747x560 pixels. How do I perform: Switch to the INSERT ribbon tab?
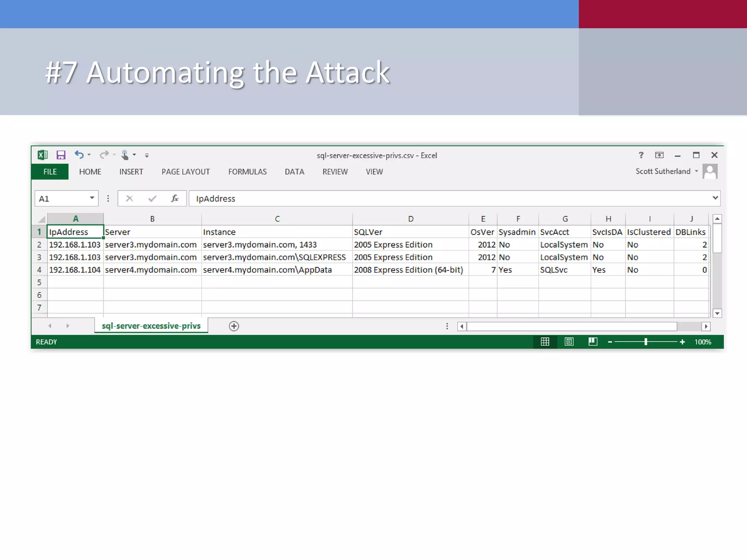pos(131,172)
